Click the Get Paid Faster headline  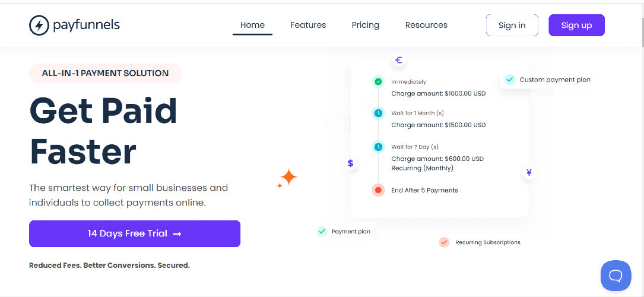(103, 131)
